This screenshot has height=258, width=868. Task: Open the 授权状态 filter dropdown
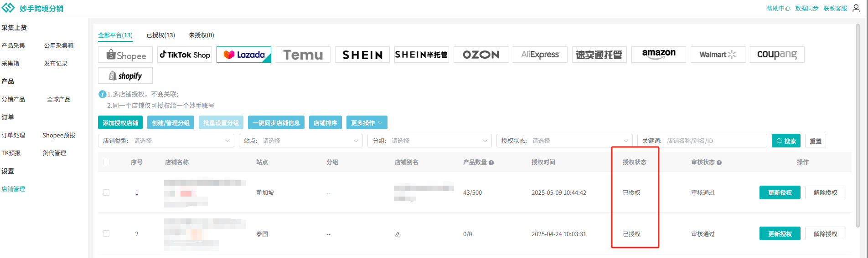click(x=564, y=141)
